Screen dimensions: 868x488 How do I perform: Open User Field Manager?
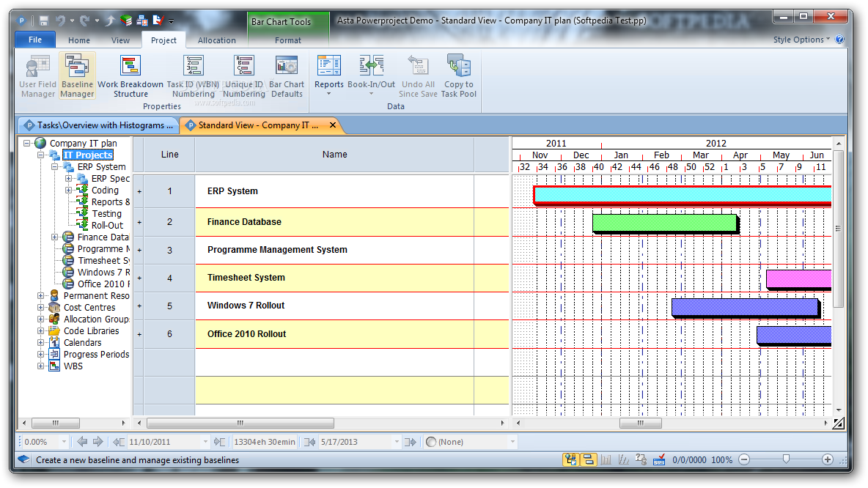tap(37, 75)
